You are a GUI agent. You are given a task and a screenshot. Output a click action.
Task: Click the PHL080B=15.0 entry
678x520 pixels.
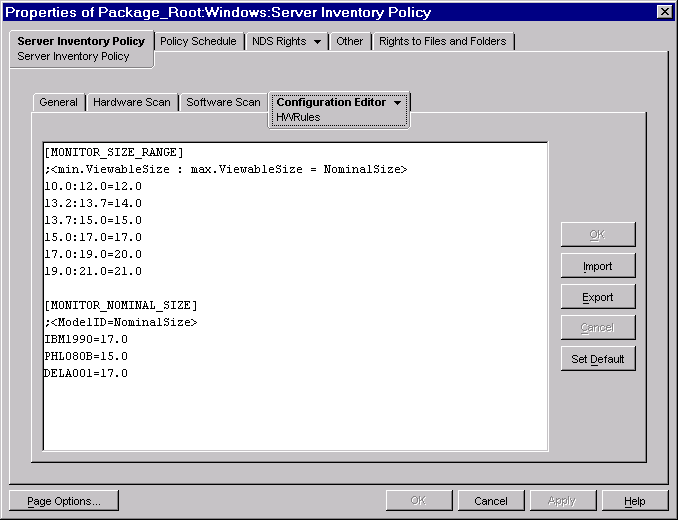tap(86, 356)
